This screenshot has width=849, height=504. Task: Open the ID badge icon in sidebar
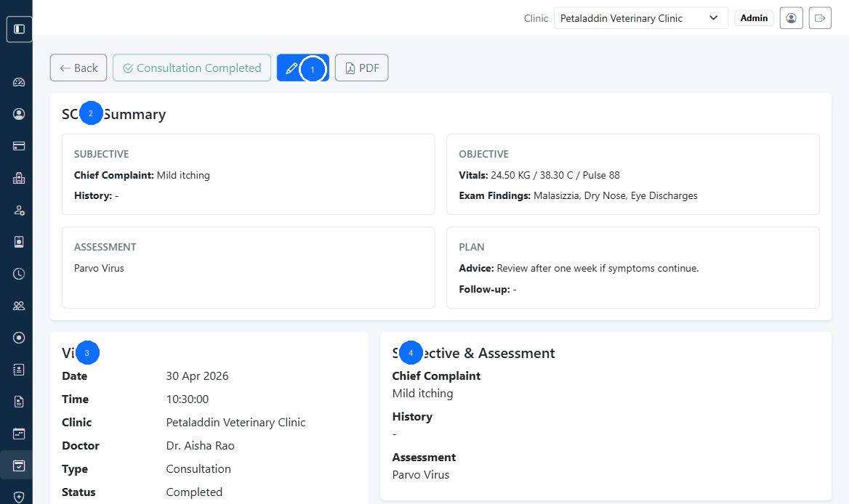coord(19,242)
